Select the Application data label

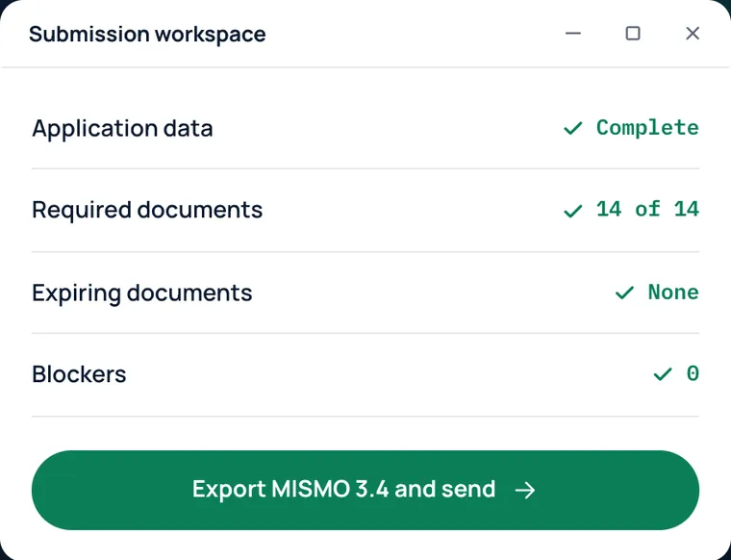pyautogui.click(x=122, y=129)
